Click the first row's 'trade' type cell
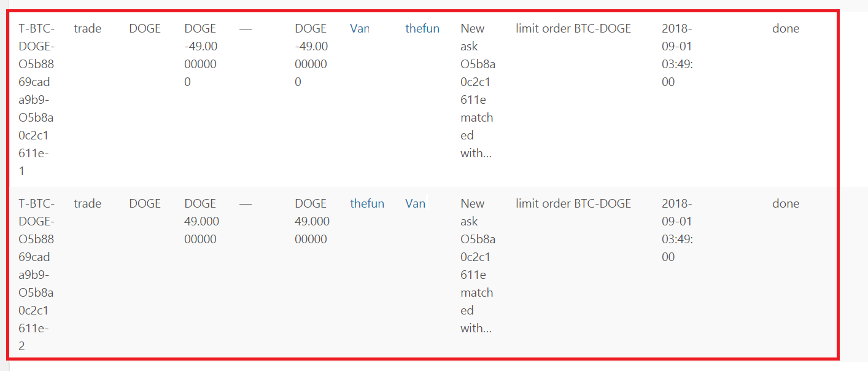Viewport: 868px width, 371px height. tap(88, 28)
